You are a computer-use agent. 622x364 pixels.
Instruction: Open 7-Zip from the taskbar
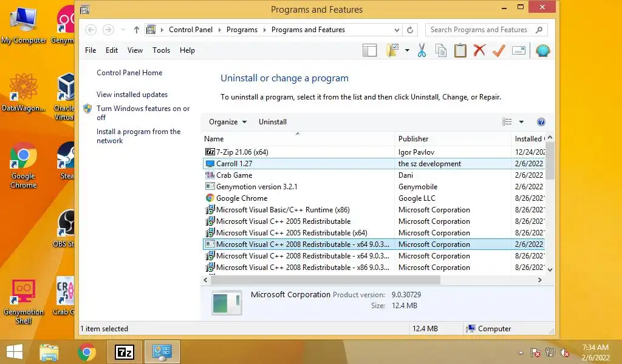[x=124, y=352]
